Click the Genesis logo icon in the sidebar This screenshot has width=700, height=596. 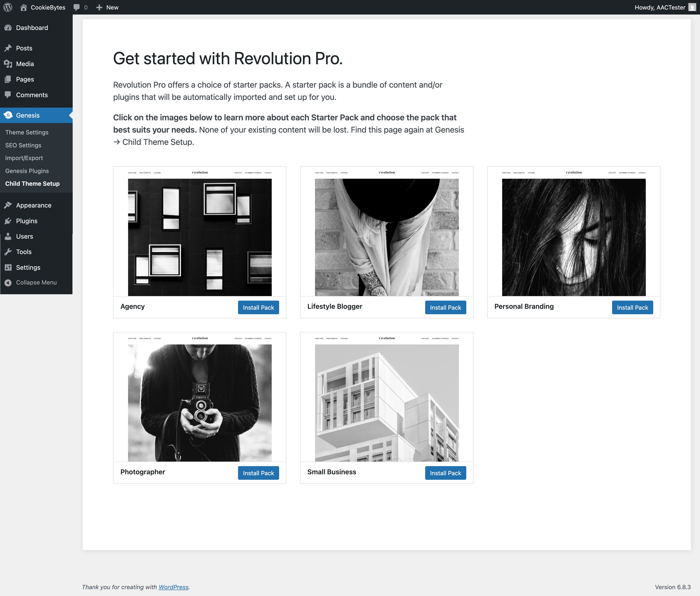pos(8,115)
